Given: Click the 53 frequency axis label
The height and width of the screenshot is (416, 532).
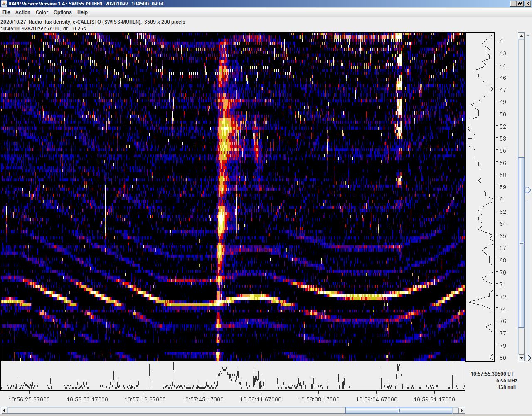Looking at the screenshot, I should pyautogui.click(x=502, y=139).
